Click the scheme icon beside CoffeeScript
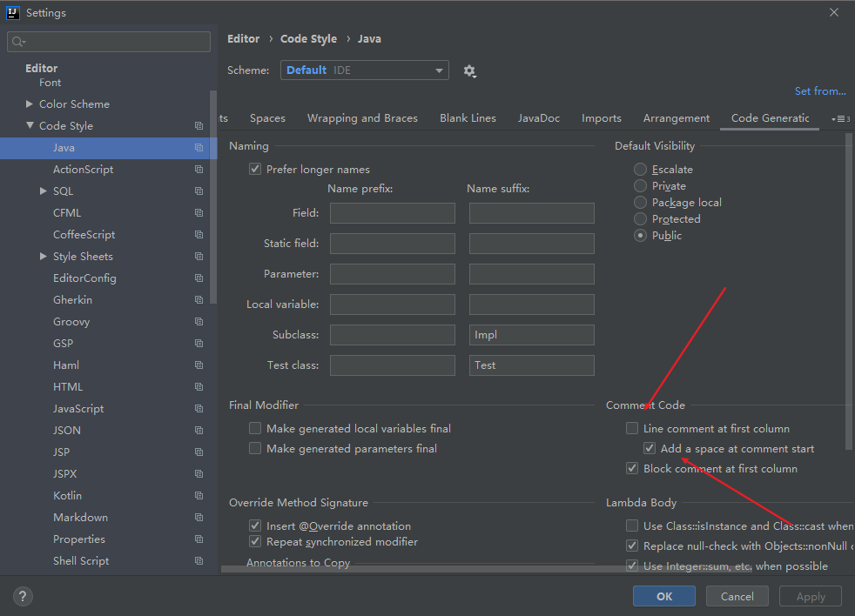 click(199, 234)
